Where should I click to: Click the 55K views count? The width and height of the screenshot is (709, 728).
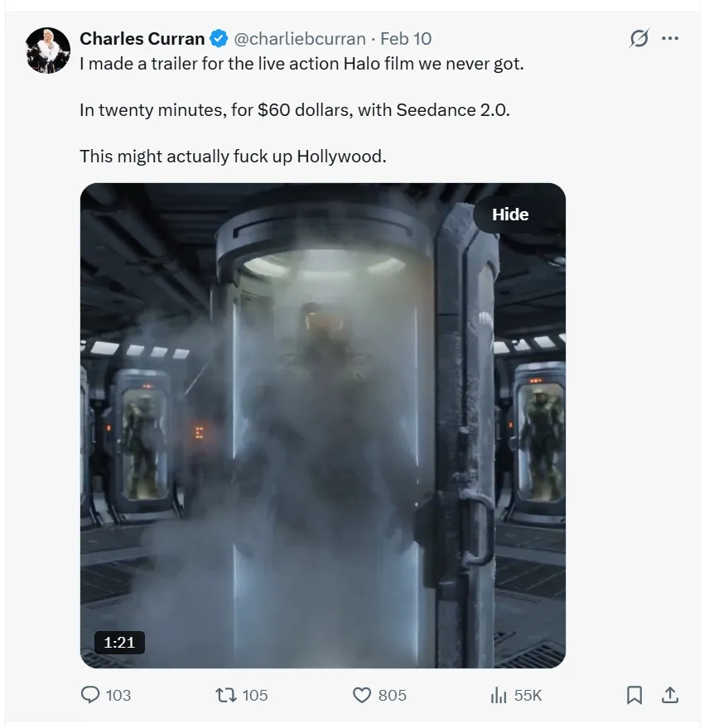pos(528,695)
